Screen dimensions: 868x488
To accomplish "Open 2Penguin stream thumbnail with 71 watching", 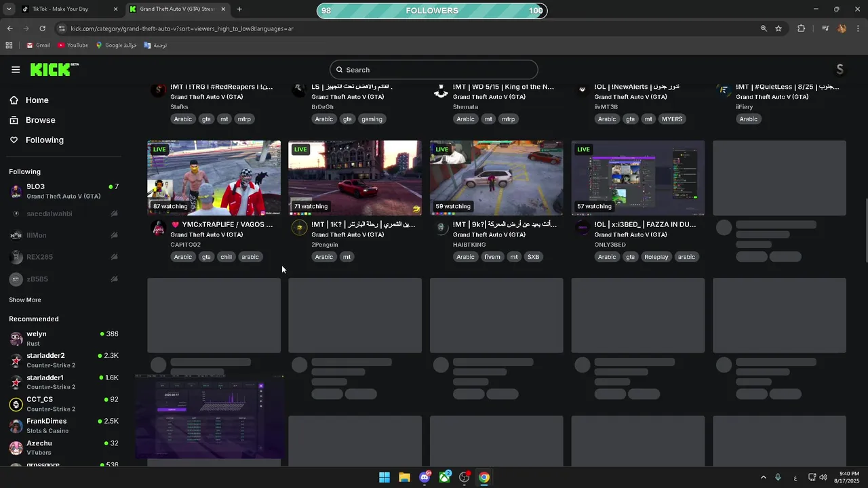I will [355, 178].
